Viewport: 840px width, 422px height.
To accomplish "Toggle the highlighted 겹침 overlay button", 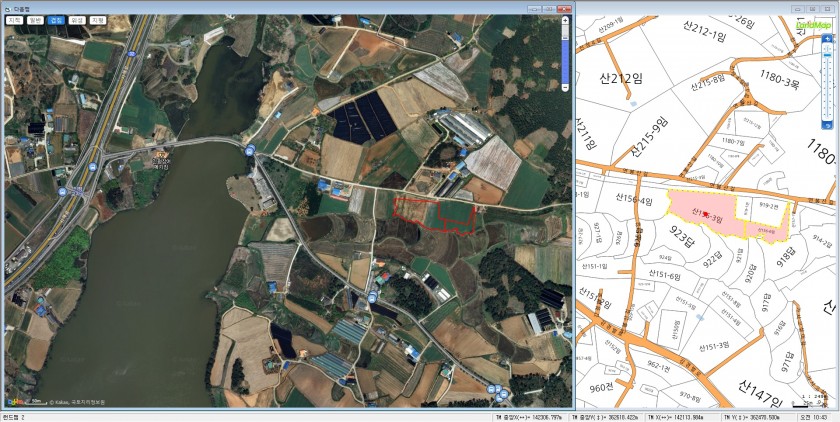I will coord(56,20).
